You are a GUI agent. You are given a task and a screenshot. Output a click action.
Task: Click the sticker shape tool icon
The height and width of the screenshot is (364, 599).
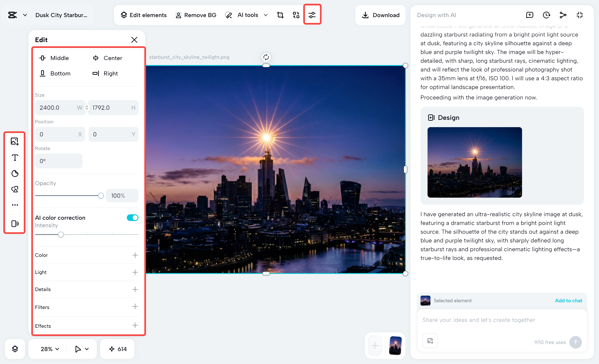15,173
